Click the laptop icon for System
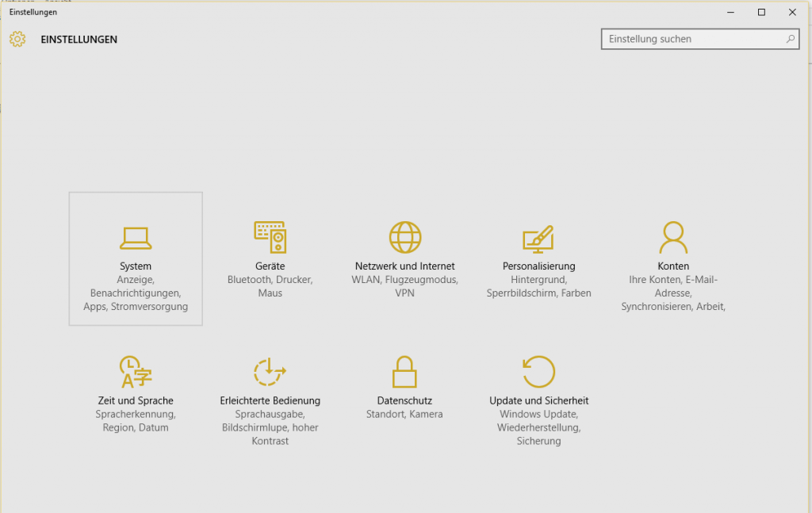Viewport: 812px width, 513px height. tap(136, 238)
